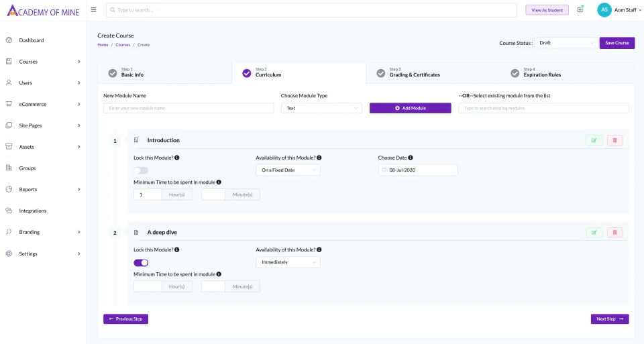Open the add widget icon in header
Viewport: 644px width, 344px height.
pos(580,9)
